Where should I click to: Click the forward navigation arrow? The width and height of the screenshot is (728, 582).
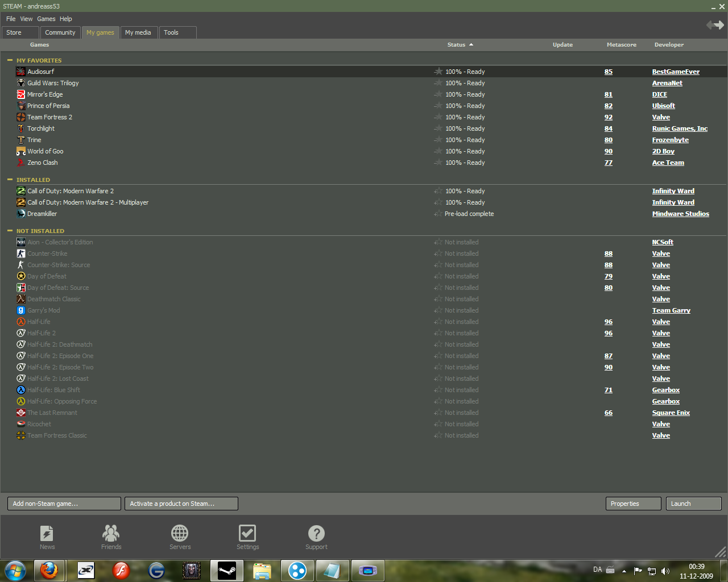coord(720,25)
